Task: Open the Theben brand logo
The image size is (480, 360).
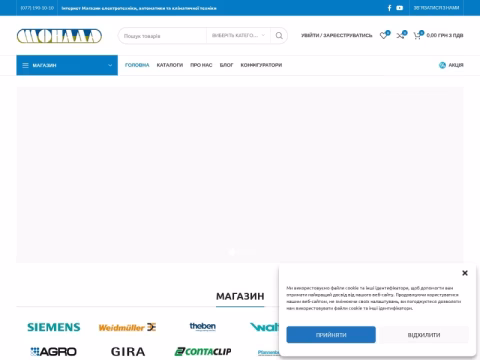Action: (203, 327)
